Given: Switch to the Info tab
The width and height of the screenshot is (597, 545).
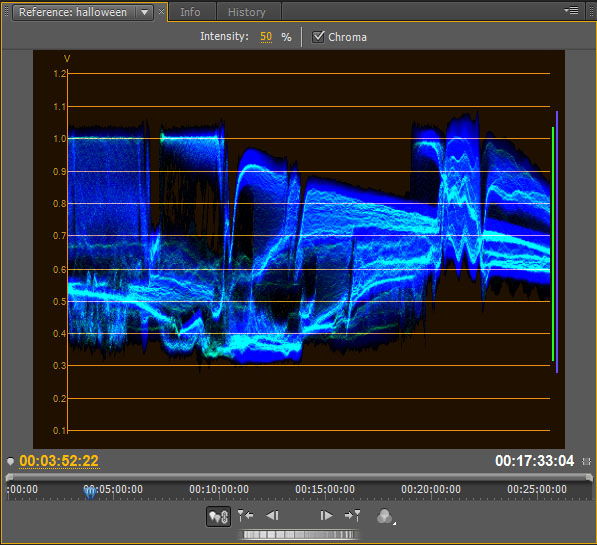Looking at the screenshot, I should click(x=190, y=12).
